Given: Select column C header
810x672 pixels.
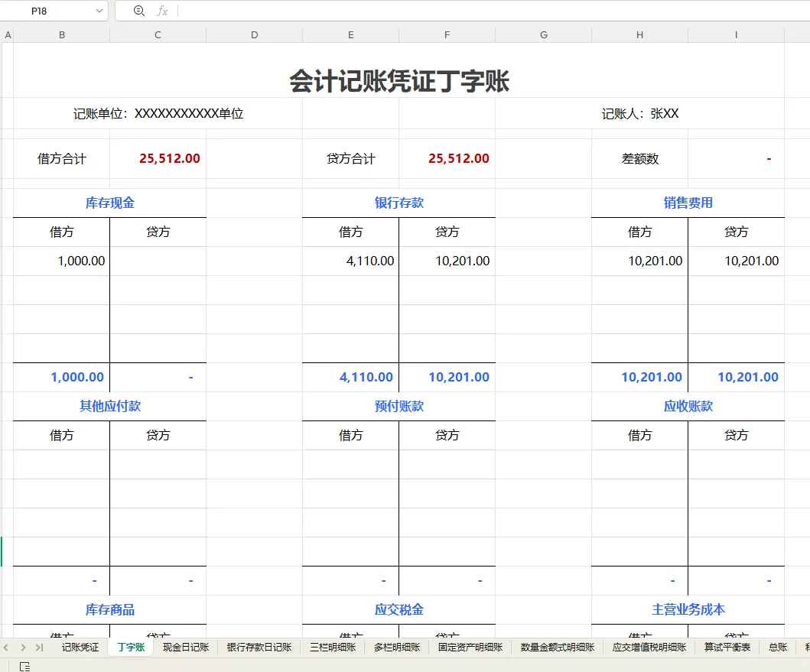Looking at the screenshot, I should point(158,35).
